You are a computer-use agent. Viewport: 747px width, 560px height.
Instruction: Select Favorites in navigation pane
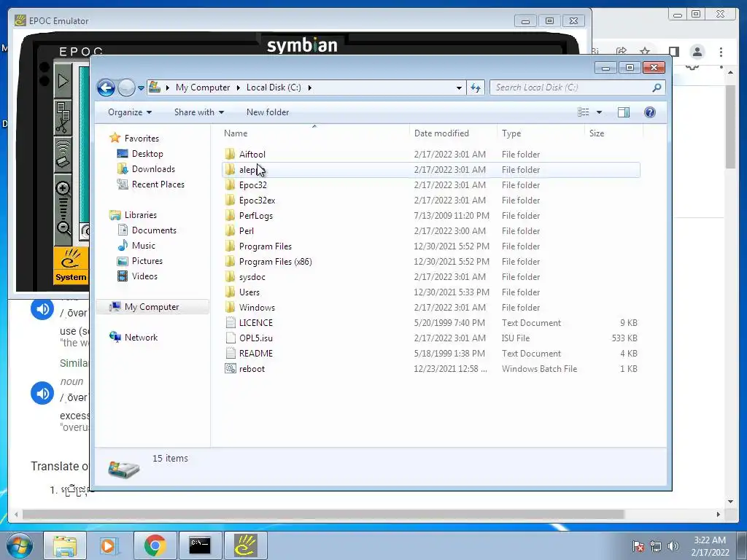142,139
